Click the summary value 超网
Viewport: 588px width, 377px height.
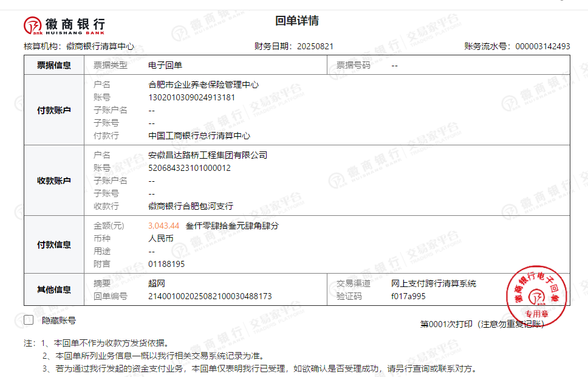[157, 283]
